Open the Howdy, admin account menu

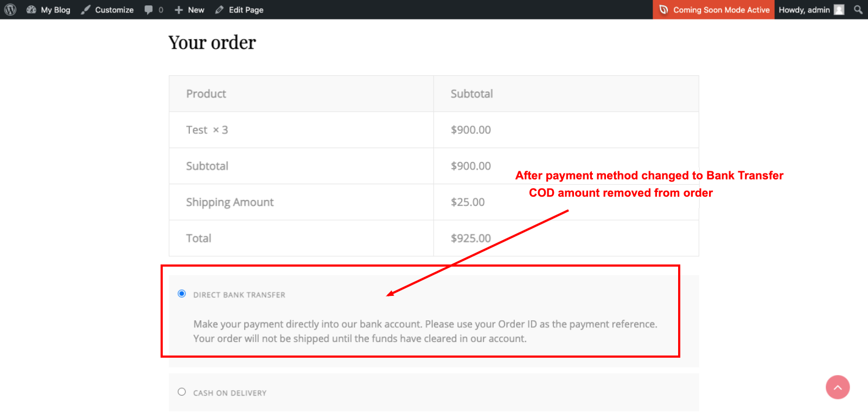pyautogui.click(x=811, y=10)
